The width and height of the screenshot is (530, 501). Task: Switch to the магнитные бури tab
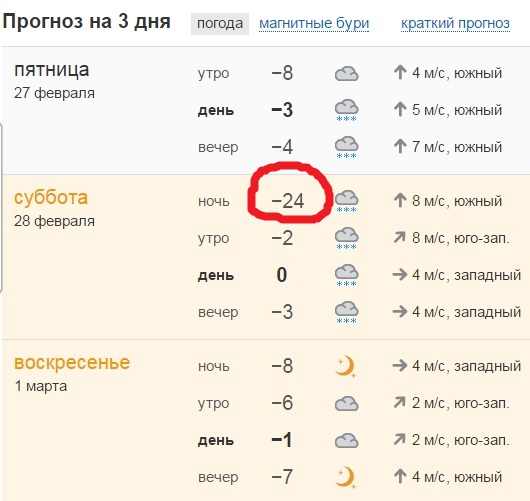(314, 24)
